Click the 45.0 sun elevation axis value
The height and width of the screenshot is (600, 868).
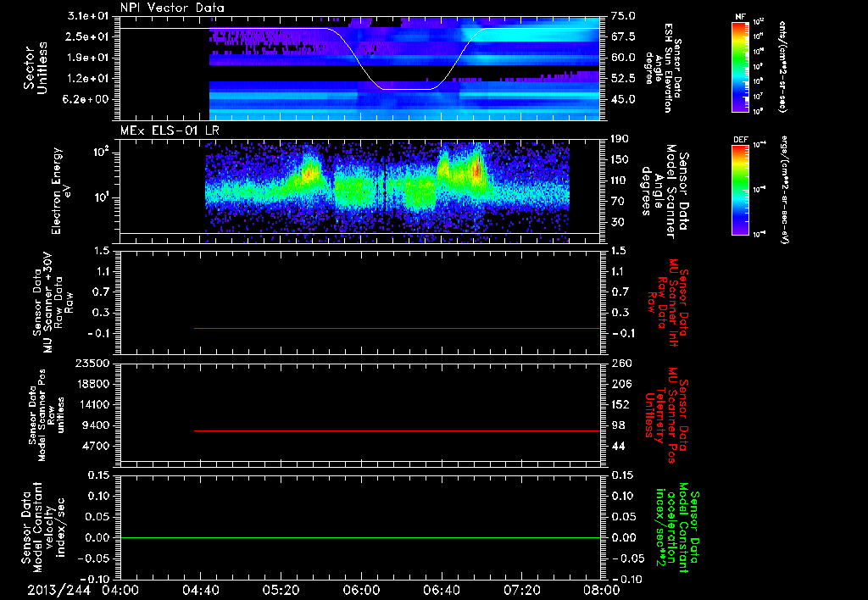click(623, 100)
